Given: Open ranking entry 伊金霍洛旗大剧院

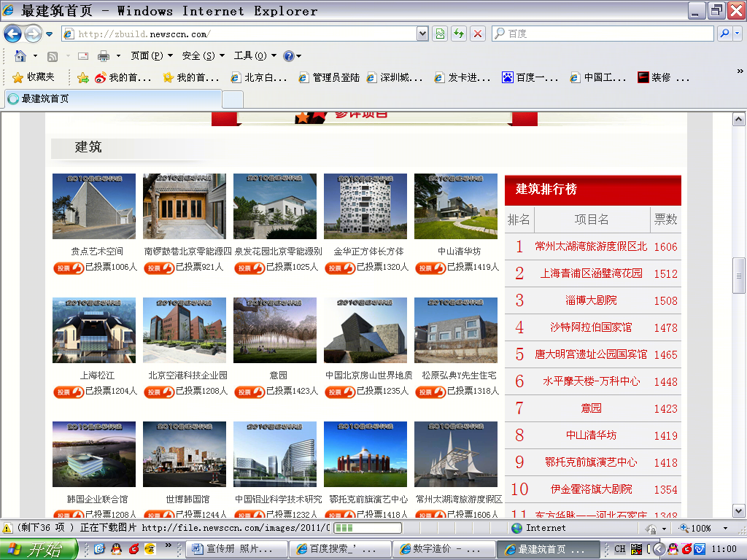Looking at the screenshot, I should (x=591, y=489).
